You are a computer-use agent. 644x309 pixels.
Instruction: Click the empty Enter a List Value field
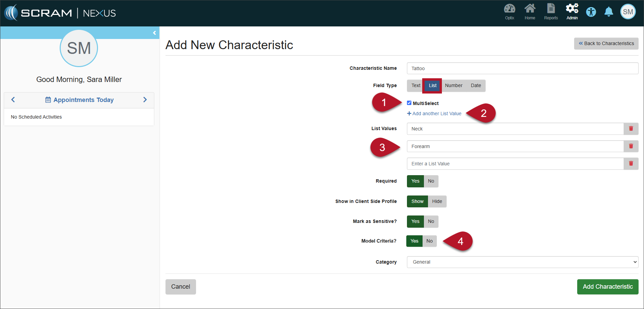point(515,164)
